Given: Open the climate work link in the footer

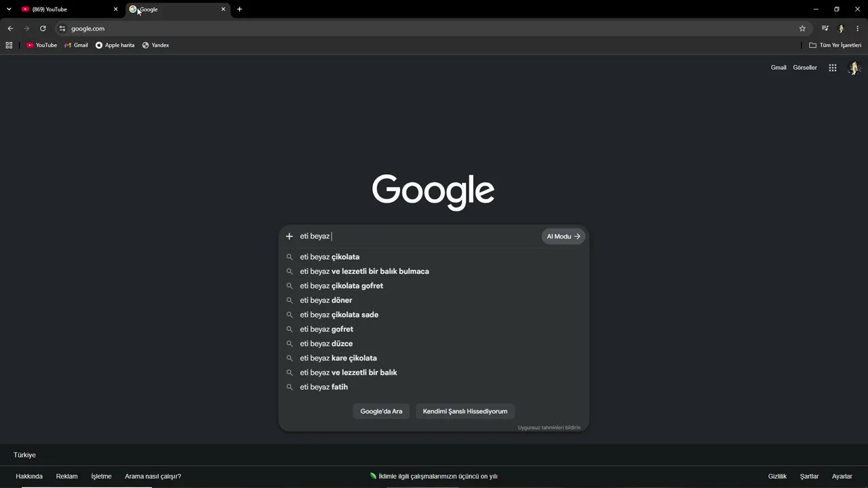Looking at the screenshot, I should [434, 476].
